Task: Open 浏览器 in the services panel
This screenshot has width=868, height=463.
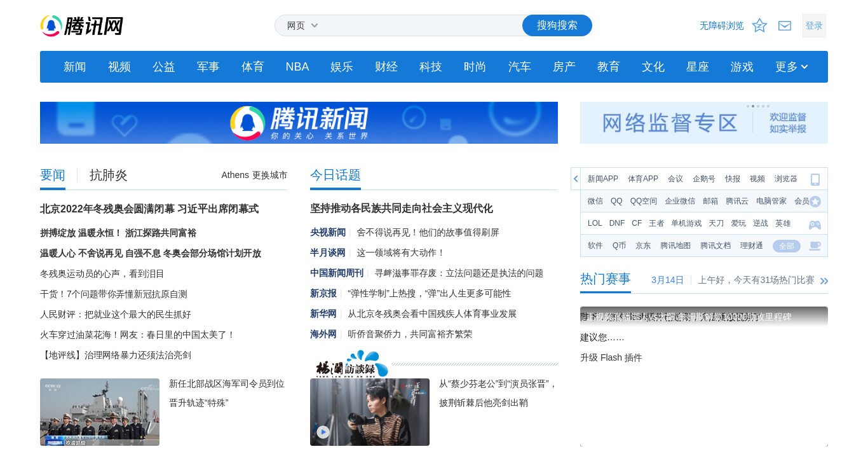Action: pos(786,179)
